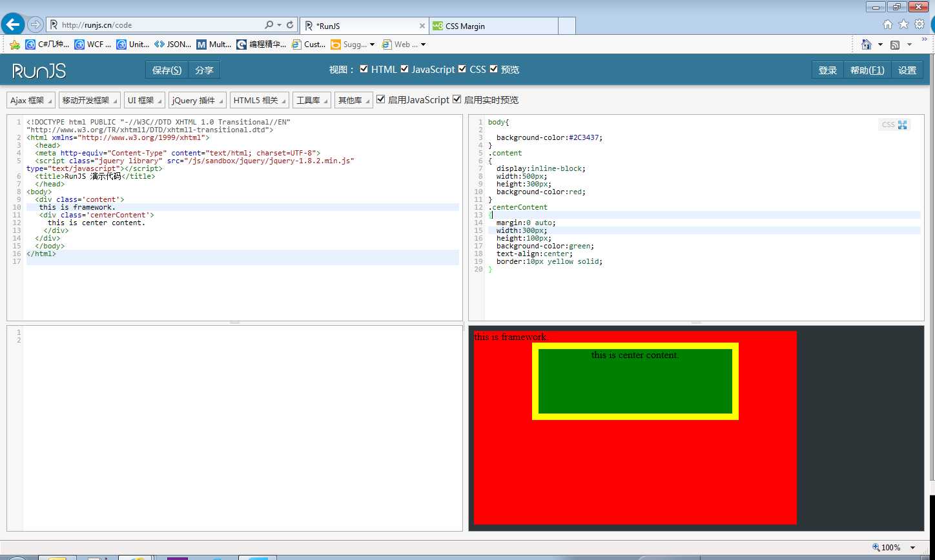This screenshot has width=935, height=560.
Task: Click the browser back arrow button
Action: (x=13, y=25)
